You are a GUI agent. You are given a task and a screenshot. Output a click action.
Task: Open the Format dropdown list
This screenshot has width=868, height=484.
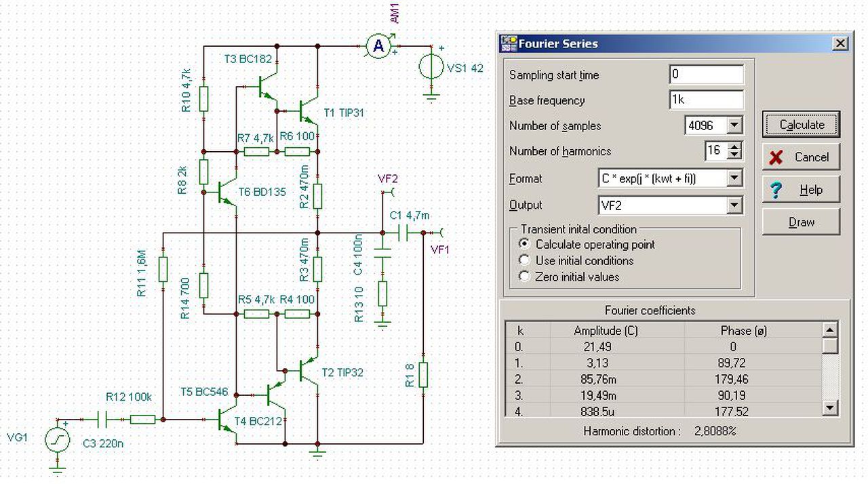(x=734, y=178)
